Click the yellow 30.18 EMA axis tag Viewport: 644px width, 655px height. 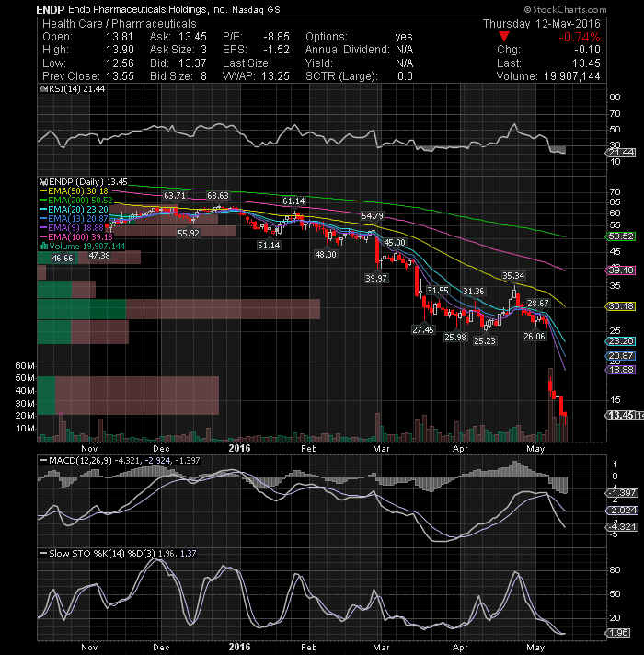(x=621, y=306)
